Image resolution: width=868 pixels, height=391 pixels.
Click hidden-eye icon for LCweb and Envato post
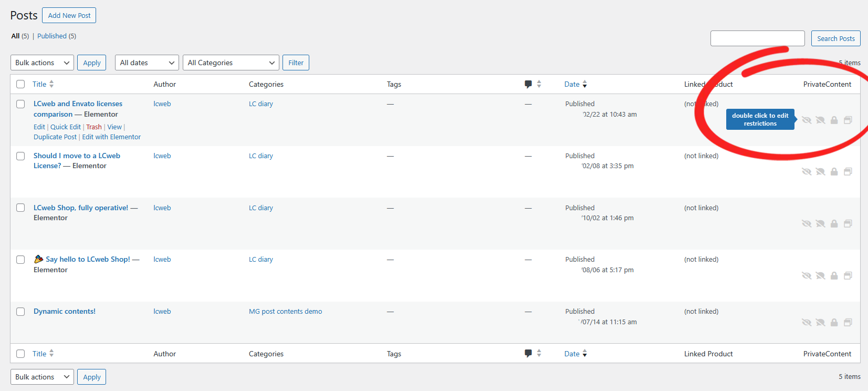click(x=807, y=120)
